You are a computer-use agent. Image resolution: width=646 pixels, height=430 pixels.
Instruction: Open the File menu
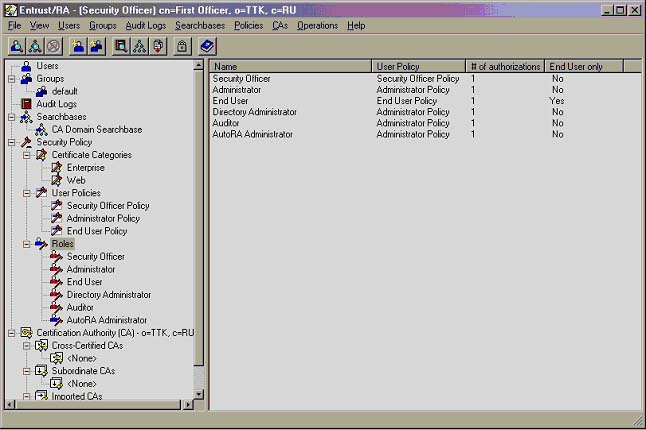(14, 26)
